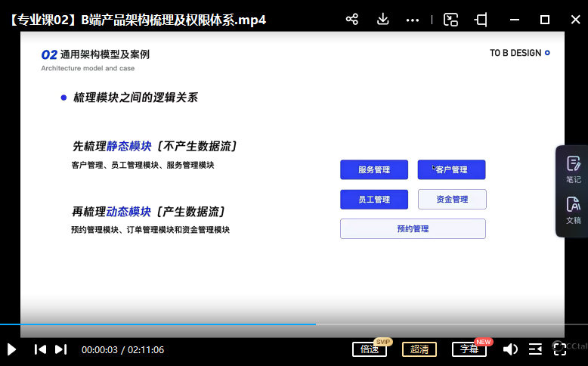This screenshot has width=588, height=366.
Task: Download the video with the download icon
Action: 382,19
